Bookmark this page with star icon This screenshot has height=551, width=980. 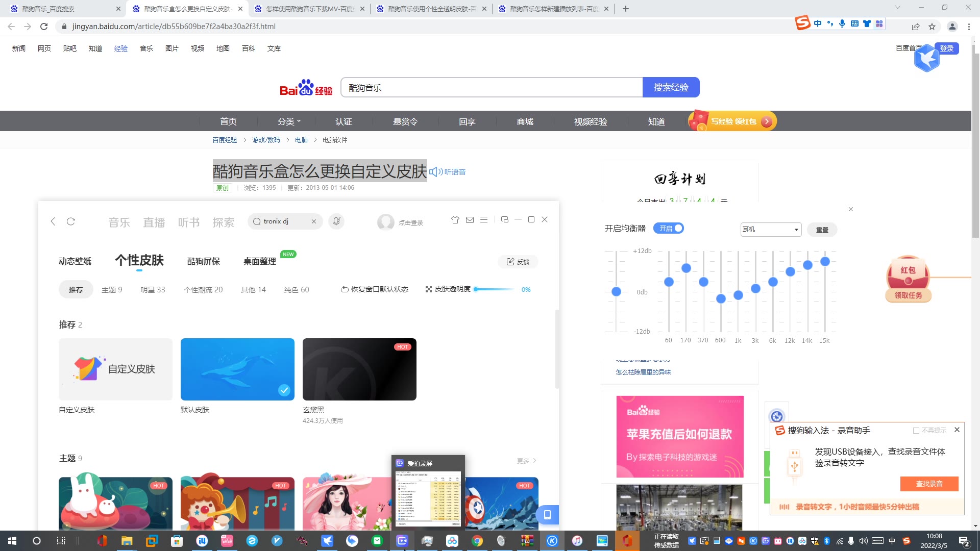(x=932, y=27)
